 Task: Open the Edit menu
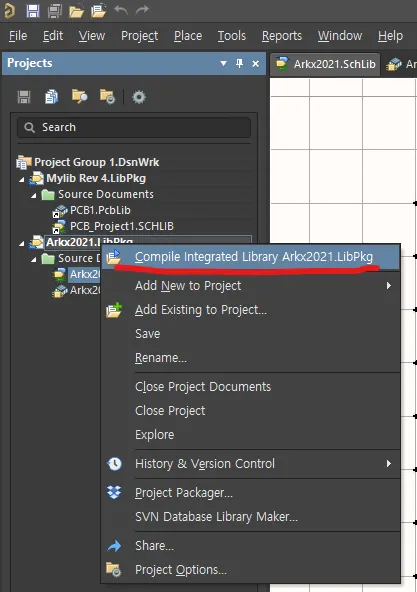click(x=53, y=36)
